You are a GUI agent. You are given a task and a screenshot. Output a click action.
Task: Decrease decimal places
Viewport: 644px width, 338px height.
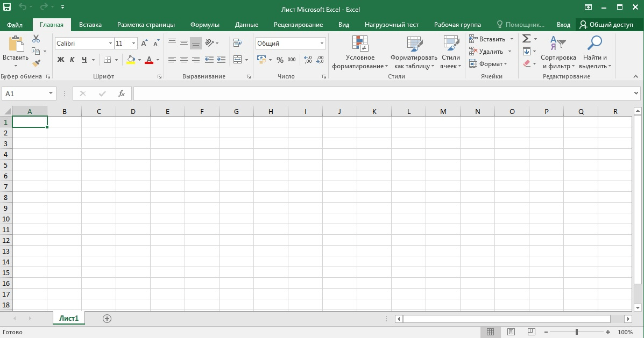(320, 60)
